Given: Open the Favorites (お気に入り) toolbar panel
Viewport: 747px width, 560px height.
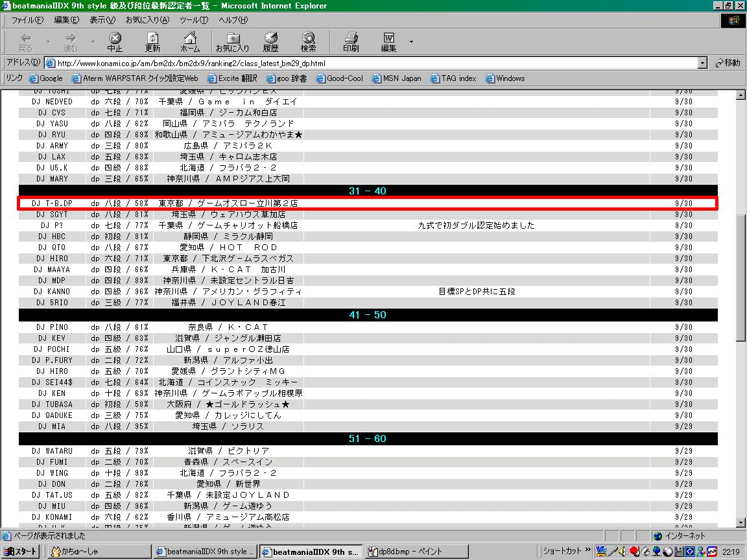Looking at the screenshot, I should click(233, 42).
